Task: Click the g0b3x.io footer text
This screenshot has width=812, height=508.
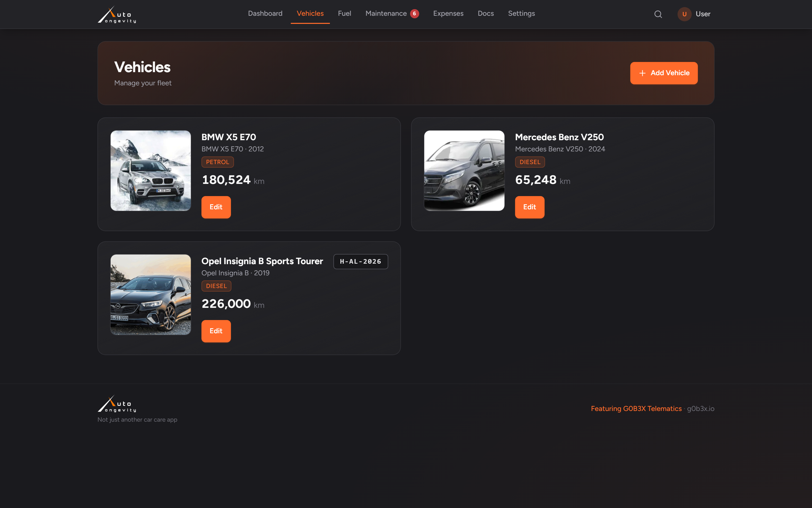Action: (701, 408)
